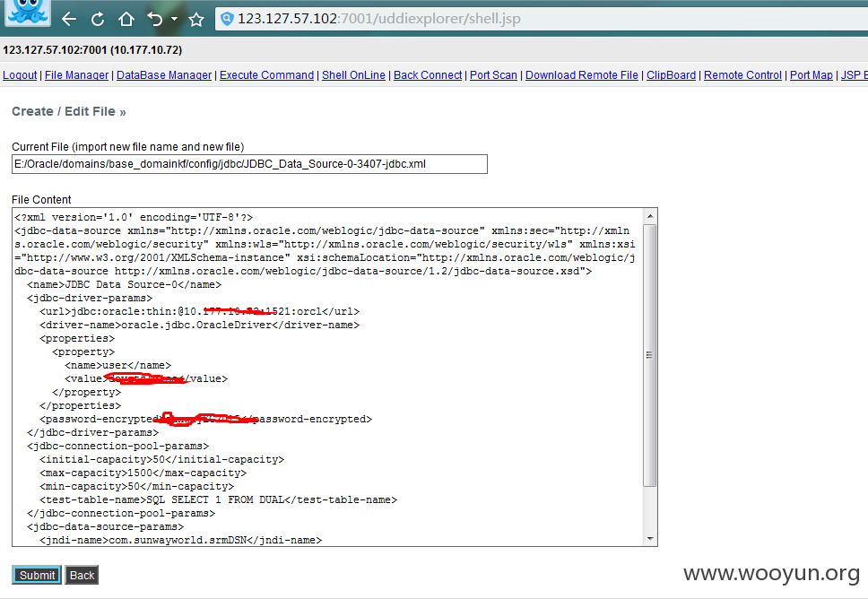
Task: Click the '<?xml version' declaration line
Action: pyautogui.click(x=134, y=218)
